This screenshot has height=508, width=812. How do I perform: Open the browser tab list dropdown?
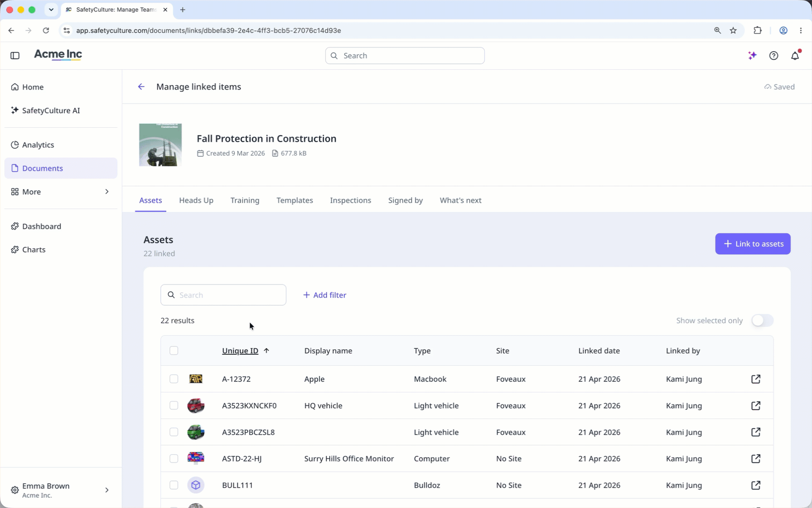click(x=51, y=10)
